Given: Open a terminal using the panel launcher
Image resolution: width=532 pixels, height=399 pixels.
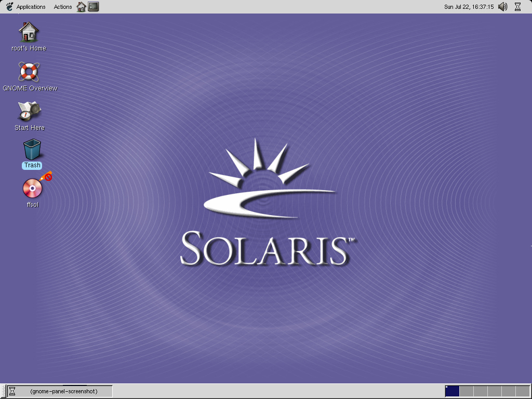Looking at the screenshot, I should [x=94, y=7].
